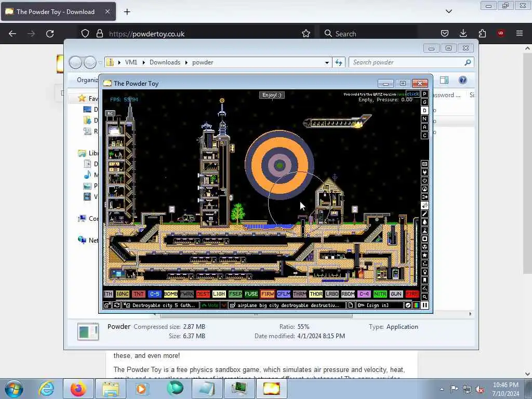Open the Gases section icon
Screen dimensions: 532x399
point(424,214)
